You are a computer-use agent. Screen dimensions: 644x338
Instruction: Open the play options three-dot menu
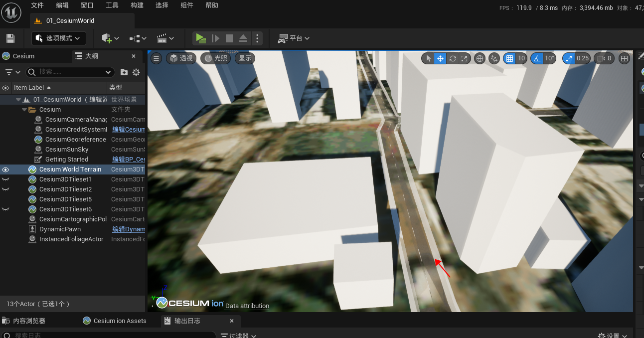click(x=257, y=38)
